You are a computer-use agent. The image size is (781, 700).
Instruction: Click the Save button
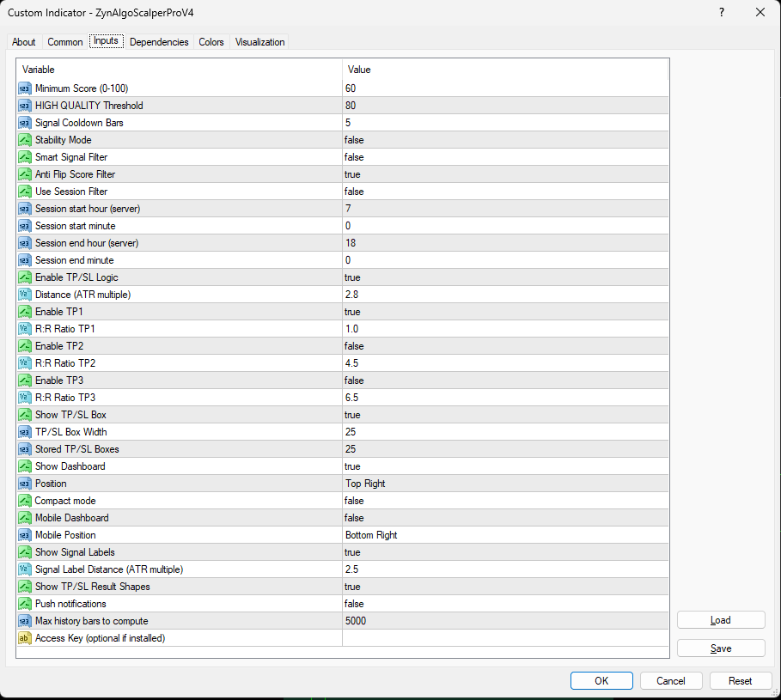(x=721, y=648)
